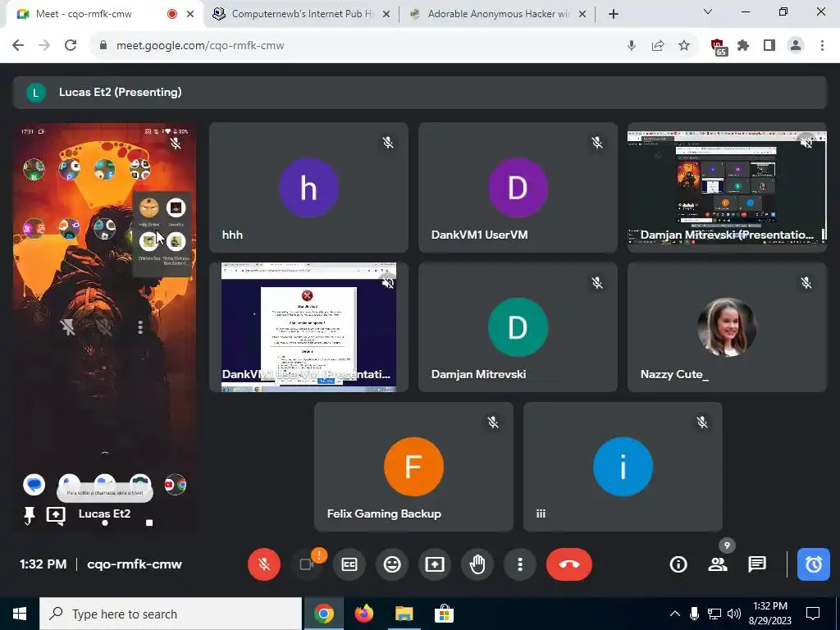Toggle closed captions
This screenshot has width=840, height=630.
(x=349, y=564)
